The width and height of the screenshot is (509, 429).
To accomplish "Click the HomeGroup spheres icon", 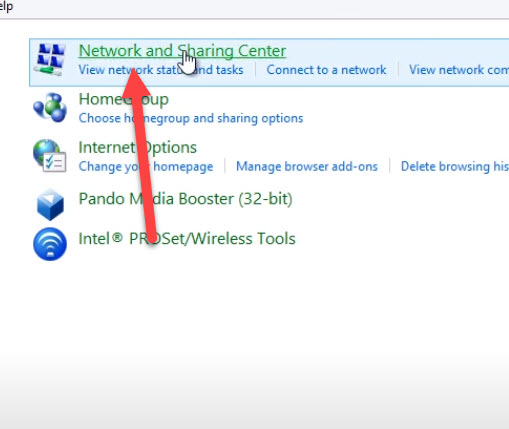I will (50, 107).
